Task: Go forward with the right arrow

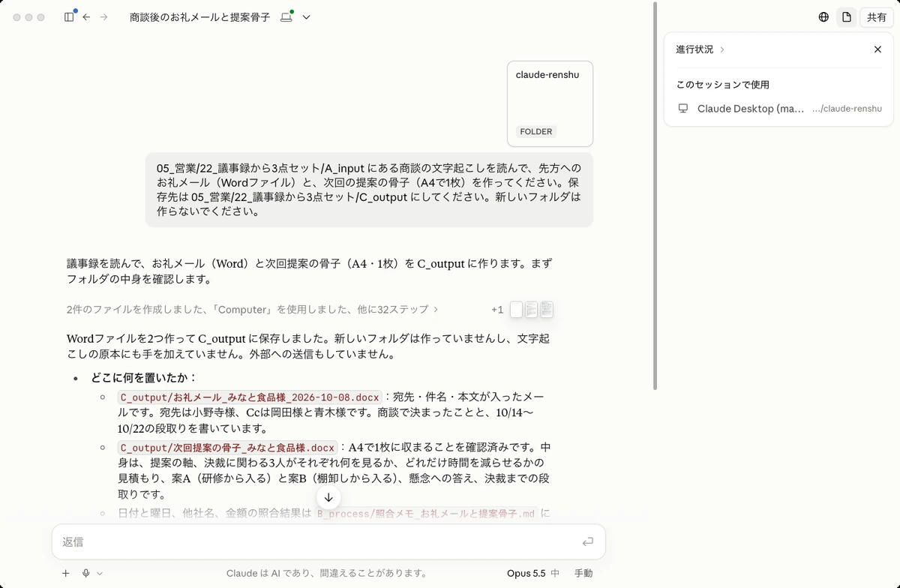Action: [104, 16]
